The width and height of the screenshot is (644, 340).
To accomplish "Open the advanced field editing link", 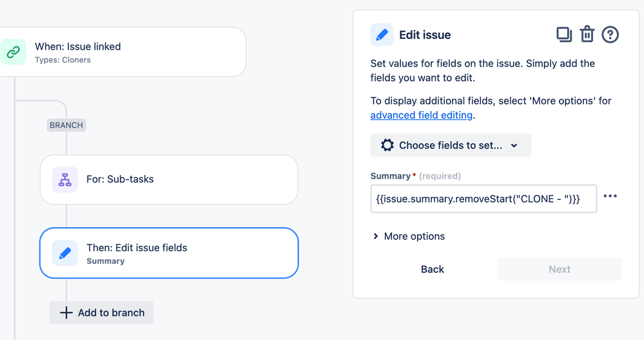I will tap(422, 115).
